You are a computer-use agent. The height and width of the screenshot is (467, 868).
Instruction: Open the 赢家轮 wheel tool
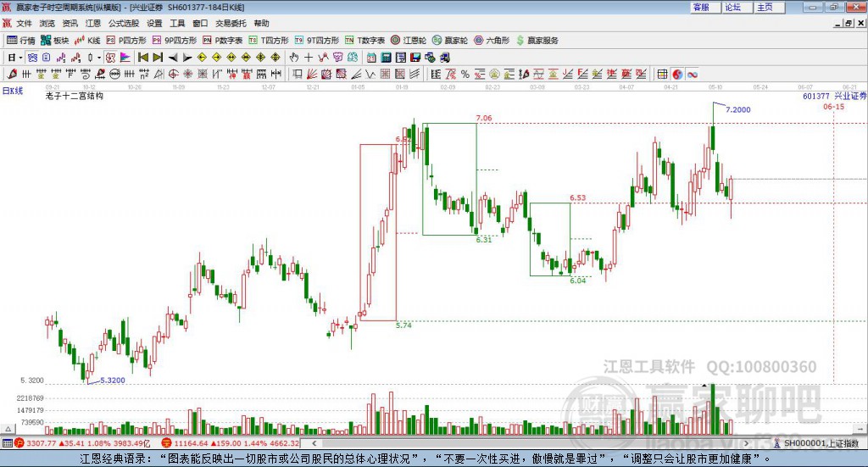[450, 41]
